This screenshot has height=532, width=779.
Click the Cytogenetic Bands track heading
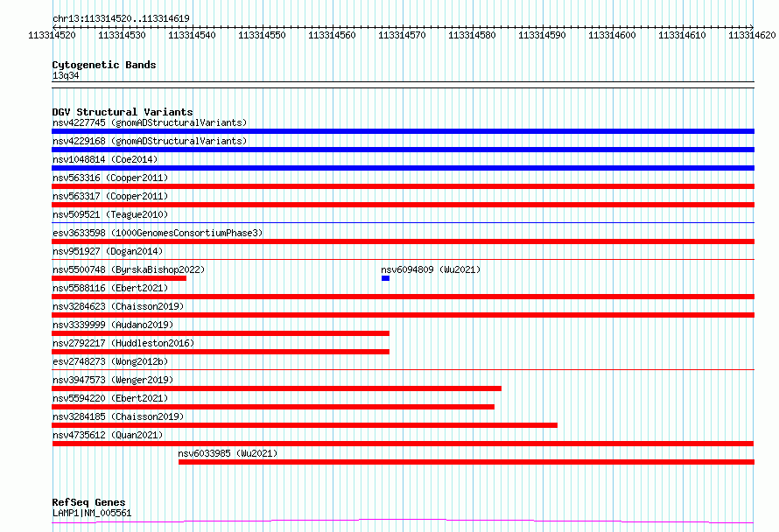click(x=104, y=65)
